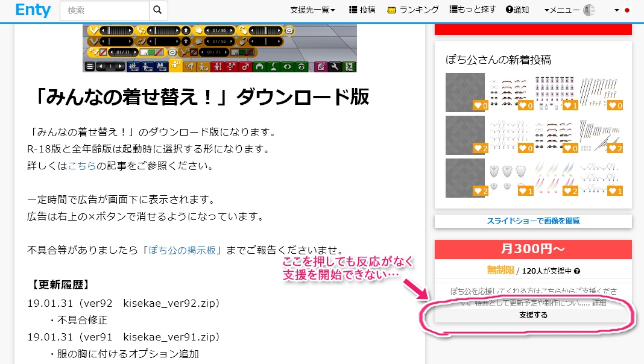This screenshot has height=364, width=644.
Task: Expand the arrow dropdown beside the avatar
Action: (616, 10)
